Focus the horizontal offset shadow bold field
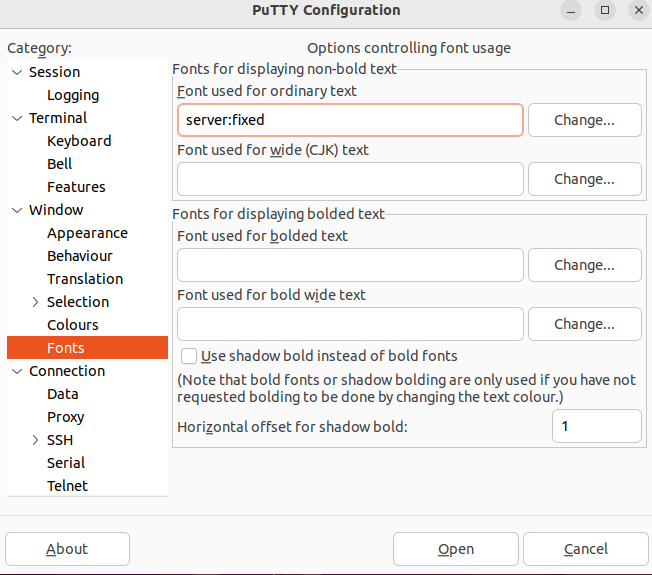652x575 pixels. tap(596, 426)
